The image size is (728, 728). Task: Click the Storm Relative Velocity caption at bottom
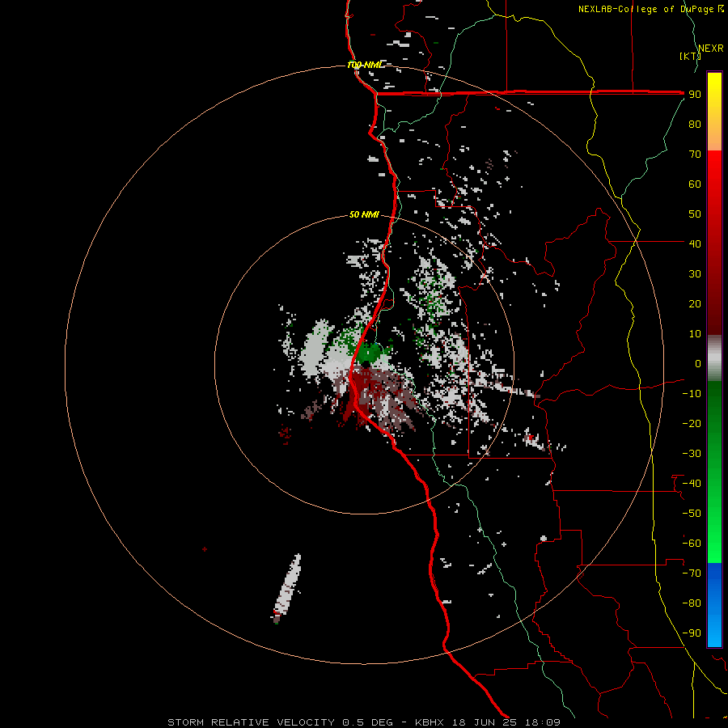[363, 722]
